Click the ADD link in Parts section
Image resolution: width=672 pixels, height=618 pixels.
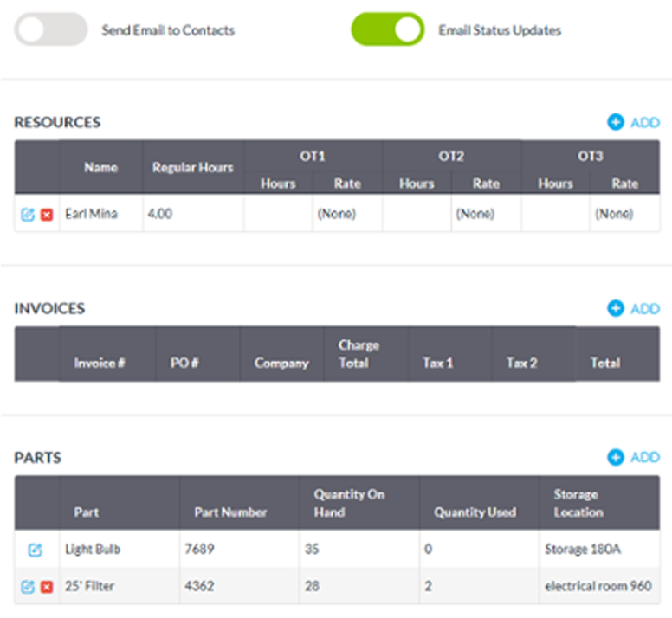[645, 457]
